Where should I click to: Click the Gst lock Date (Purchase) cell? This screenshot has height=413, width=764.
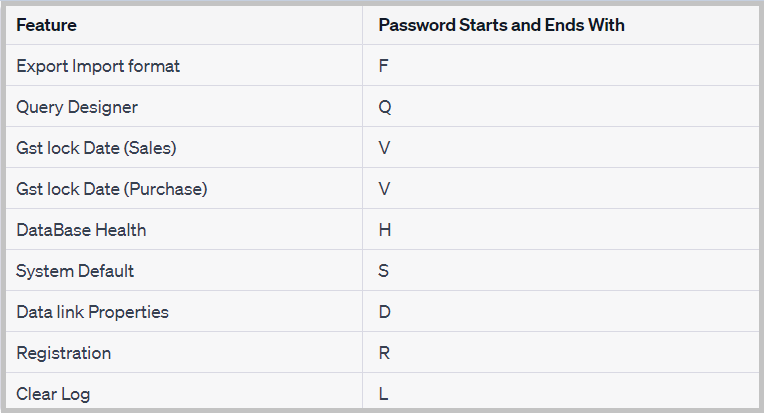pos(112,188)
